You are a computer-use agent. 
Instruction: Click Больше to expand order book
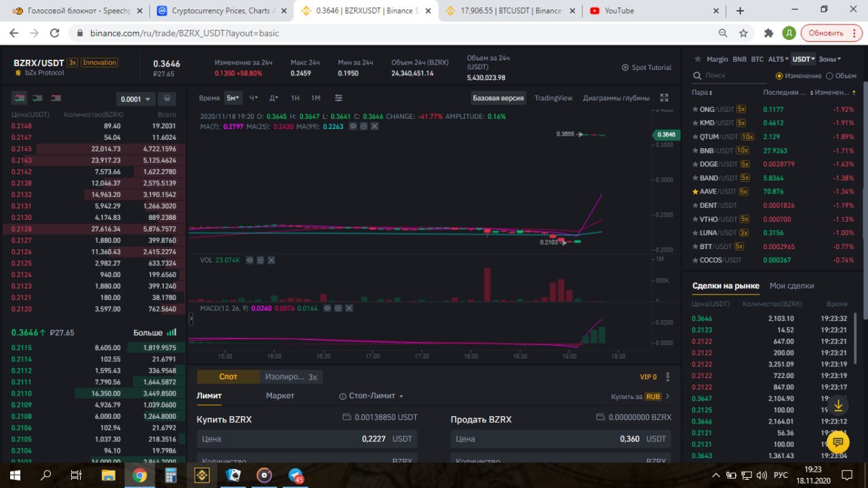coord(155,333)
